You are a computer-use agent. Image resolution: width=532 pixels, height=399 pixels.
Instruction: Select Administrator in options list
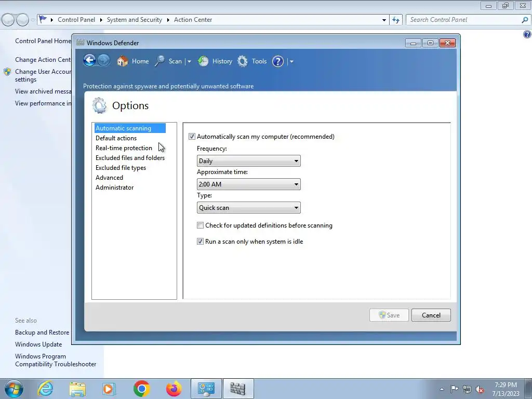[x=114, y=187]
